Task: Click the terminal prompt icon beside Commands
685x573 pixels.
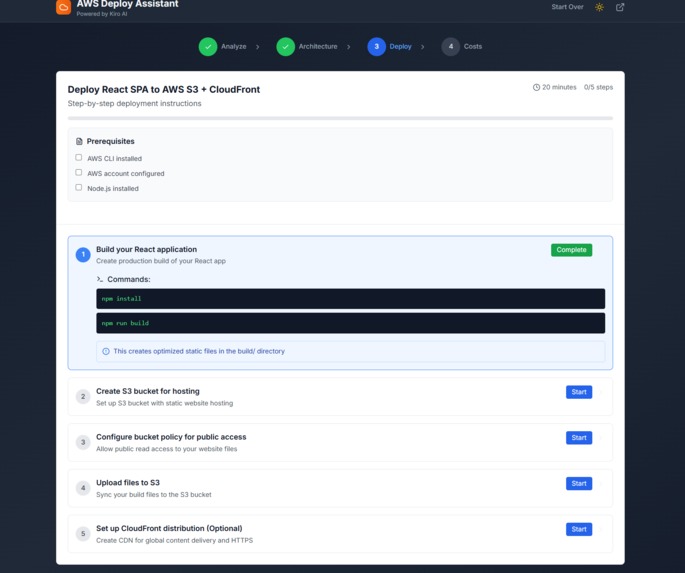Action: click(x=100, y=279)
